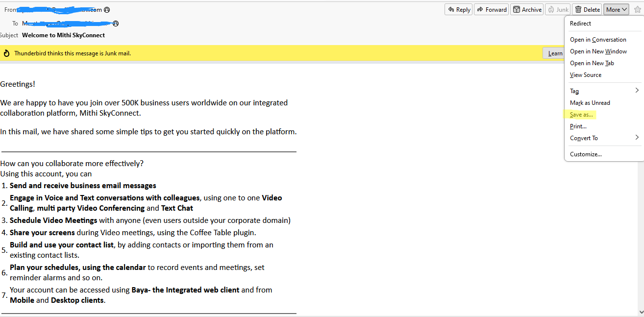This screenshot has height=317, width=644.
Task: Delete this email message
Action: (x=587, y=9)
